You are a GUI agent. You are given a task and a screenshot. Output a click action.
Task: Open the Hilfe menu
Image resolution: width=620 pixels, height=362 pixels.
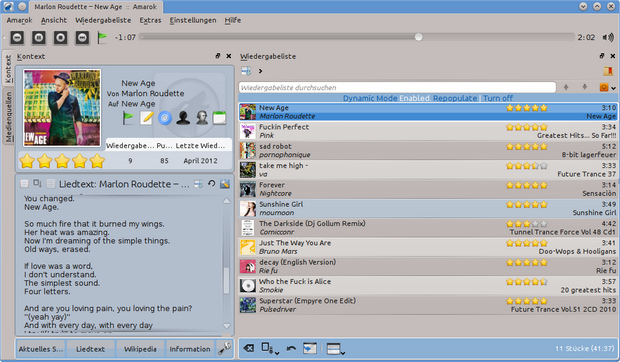tap(233, 20)
